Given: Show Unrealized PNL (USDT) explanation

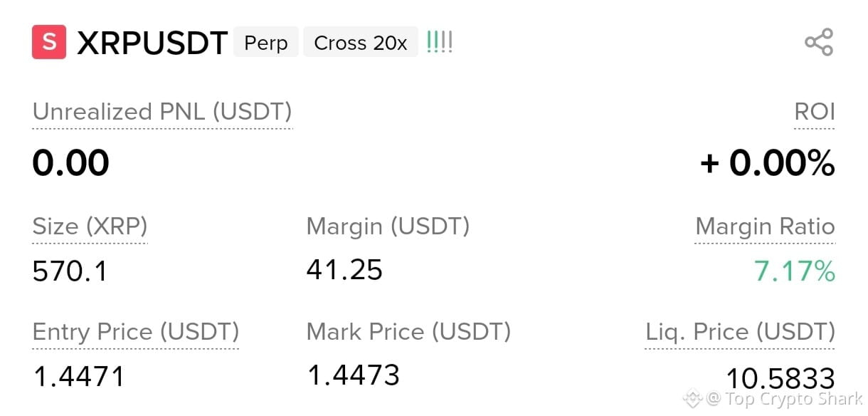Looking at the screenshot, I should click(x=162, y=112).
